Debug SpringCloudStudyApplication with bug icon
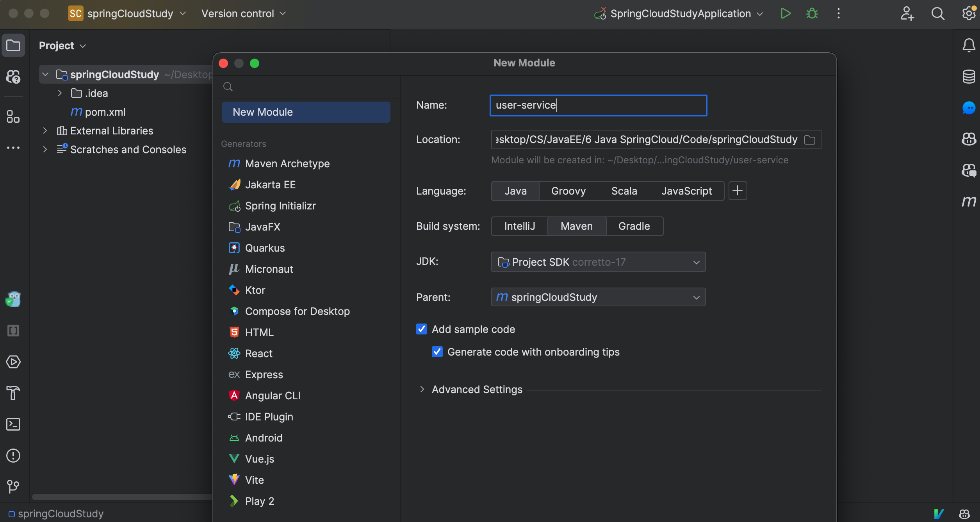This screenshot has width=980, height=522. click(x=812, y=14)
